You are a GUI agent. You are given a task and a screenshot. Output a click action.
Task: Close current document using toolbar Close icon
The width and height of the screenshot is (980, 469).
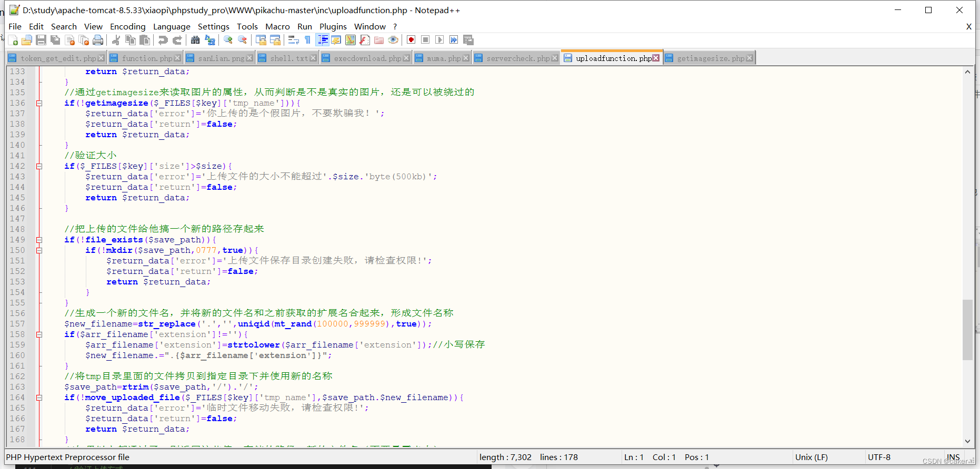point(69,40)
